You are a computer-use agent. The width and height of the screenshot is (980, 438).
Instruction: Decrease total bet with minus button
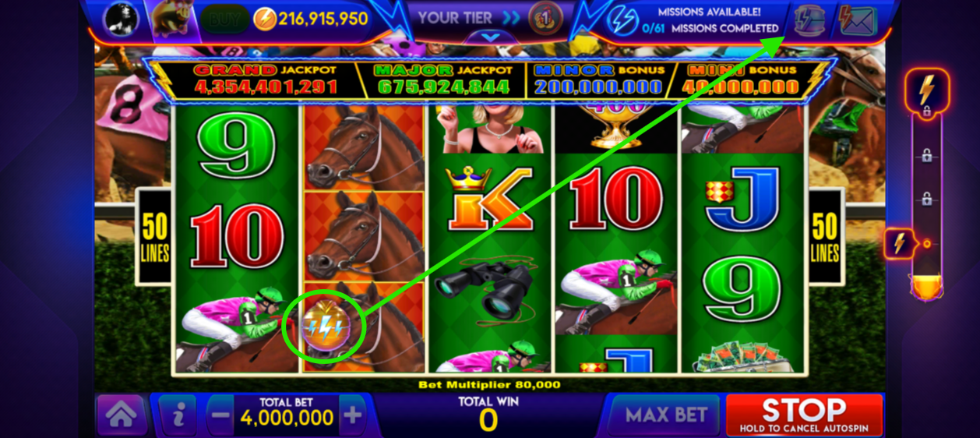(220, 415)
